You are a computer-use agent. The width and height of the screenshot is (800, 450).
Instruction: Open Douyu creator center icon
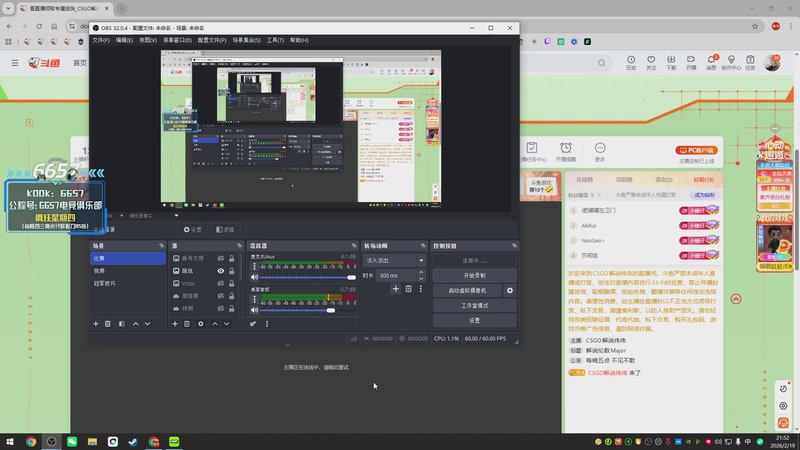point(731,62)
